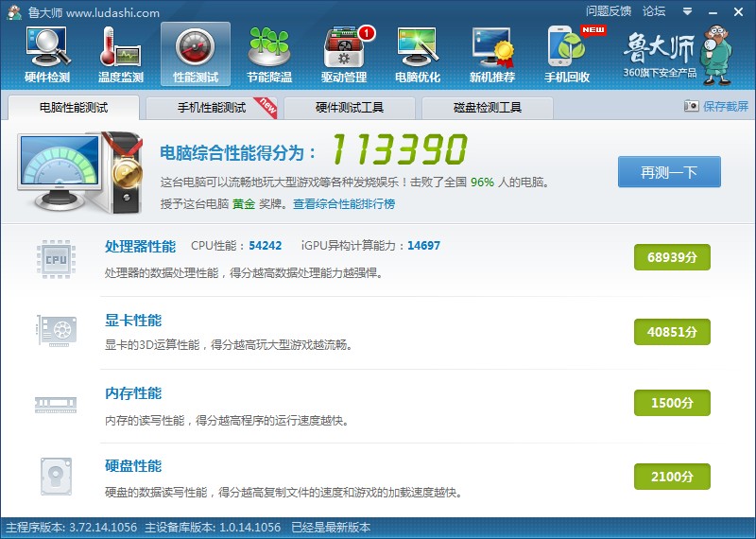Open 查看综合性能排行榜 link
This screenshot has width=756, height=539.
tap(344, 203)
